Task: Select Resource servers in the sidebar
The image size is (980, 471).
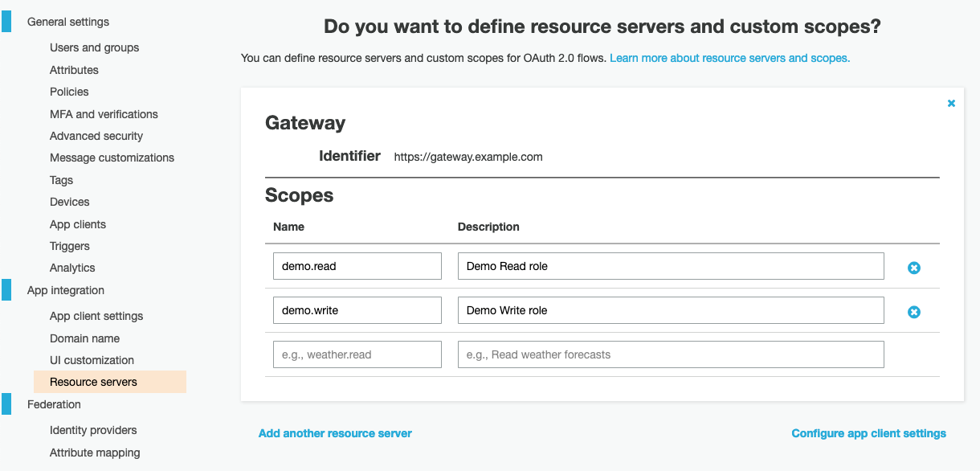Action: click(x=94, y=382)
